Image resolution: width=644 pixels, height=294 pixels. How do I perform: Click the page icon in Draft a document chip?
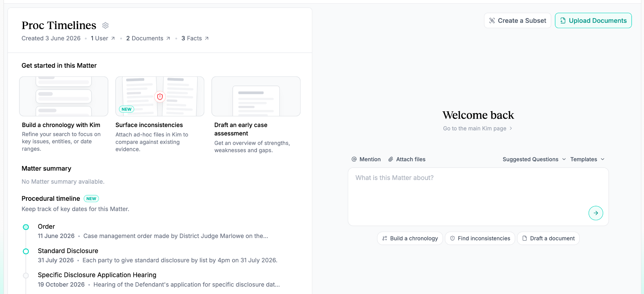click(525, 238)
